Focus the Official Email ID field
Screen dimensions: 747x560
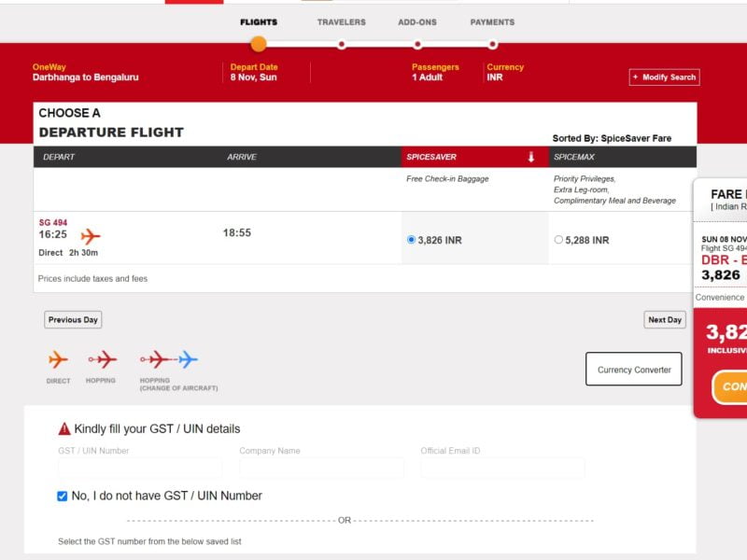(502, 468)
